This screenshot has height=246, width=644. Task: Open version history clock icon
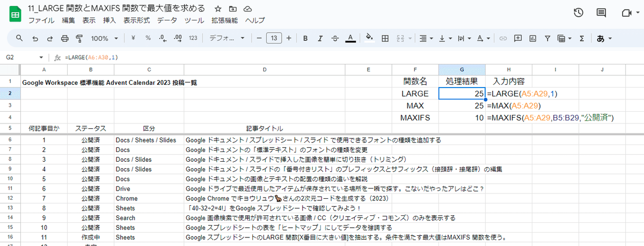[x=579, y=13]
